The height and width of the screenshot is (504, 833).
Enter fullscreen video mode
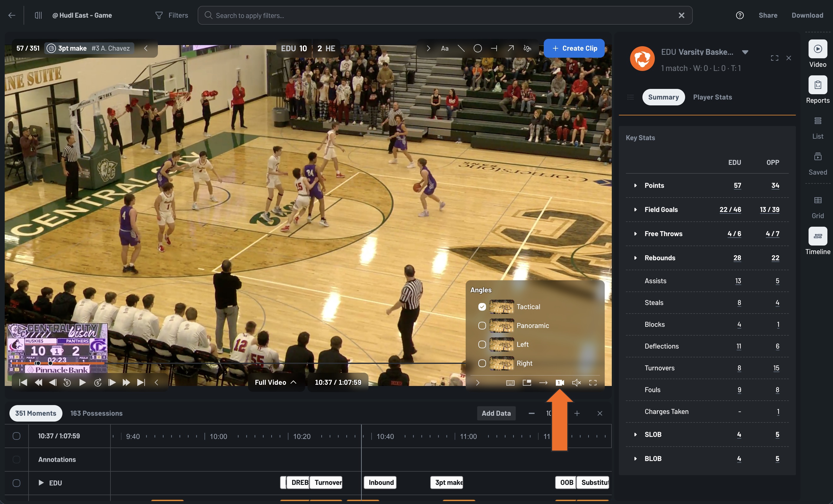(x=593, y=382)
